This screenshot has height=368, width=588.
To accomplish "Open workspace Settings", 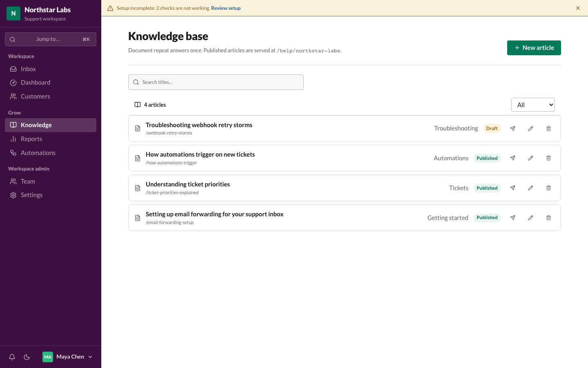I will click(x=51, y=195).
